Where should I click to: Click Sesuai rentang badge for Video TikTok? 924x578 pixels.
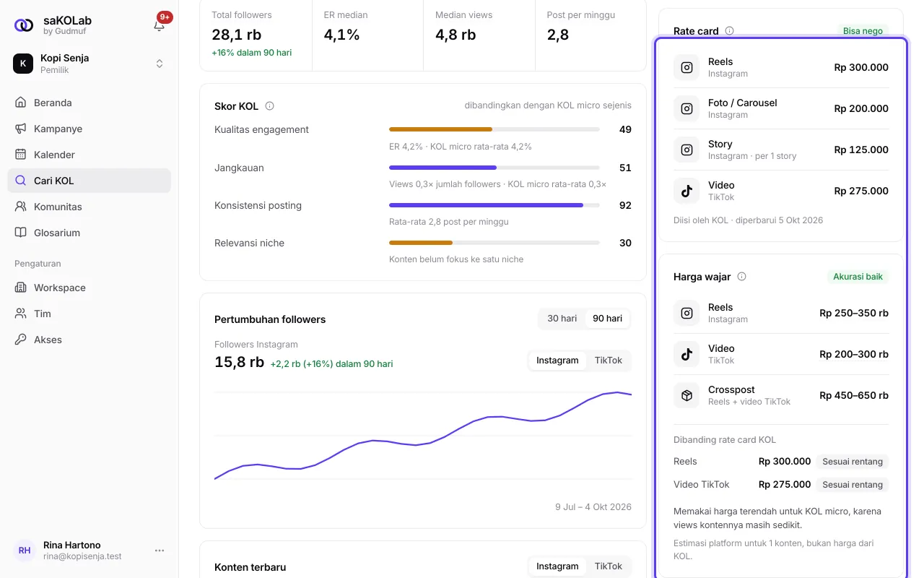pyautogui.click(x=853, y=485)
